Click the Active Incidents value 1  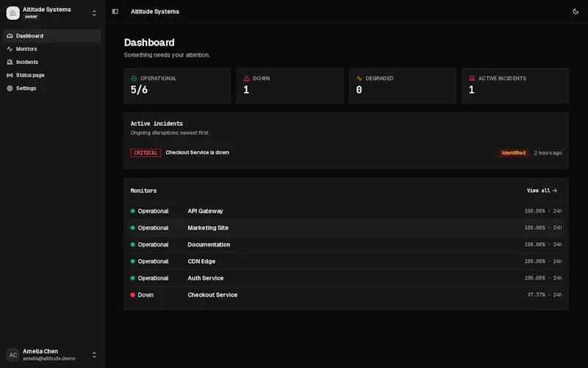click(x=471, y=90)
